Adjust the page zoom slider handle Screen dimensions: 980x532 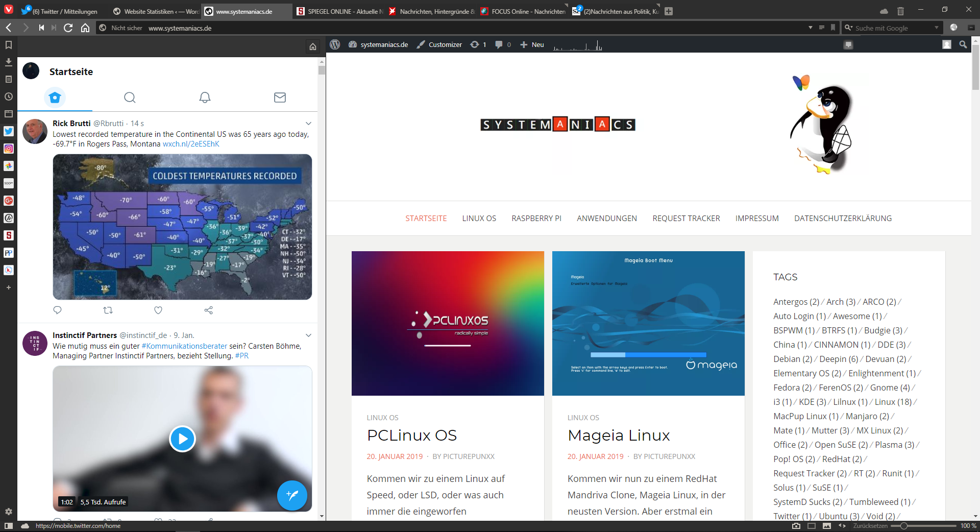(904, 526)
